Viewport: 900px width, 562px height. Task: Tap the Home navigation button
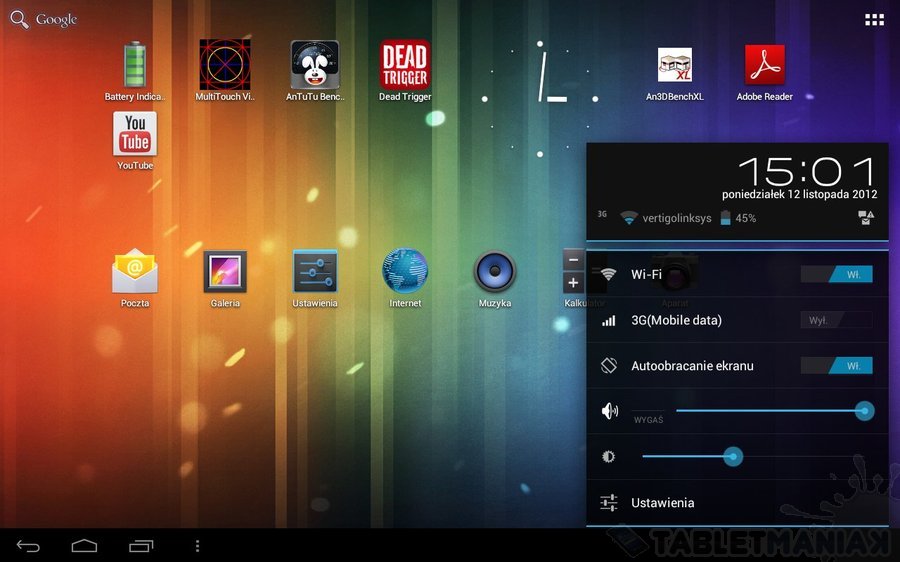[84, 545]
